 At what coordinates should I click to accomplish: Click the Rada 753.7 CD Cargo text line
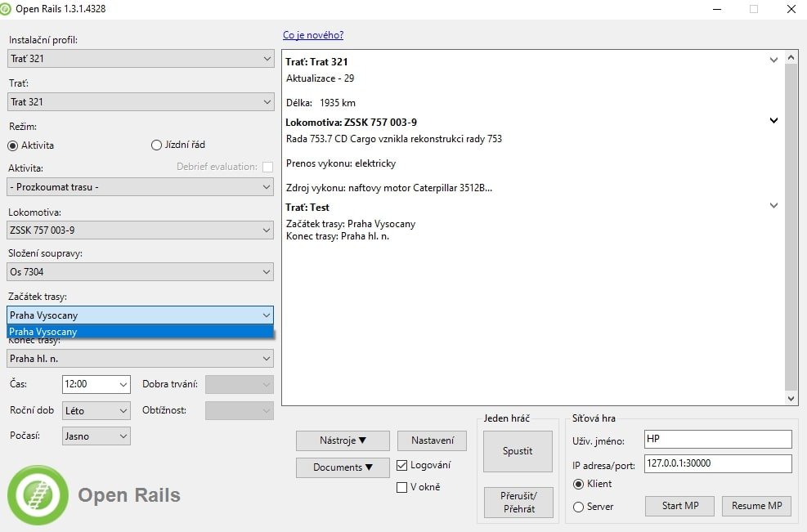coord(394,139)
